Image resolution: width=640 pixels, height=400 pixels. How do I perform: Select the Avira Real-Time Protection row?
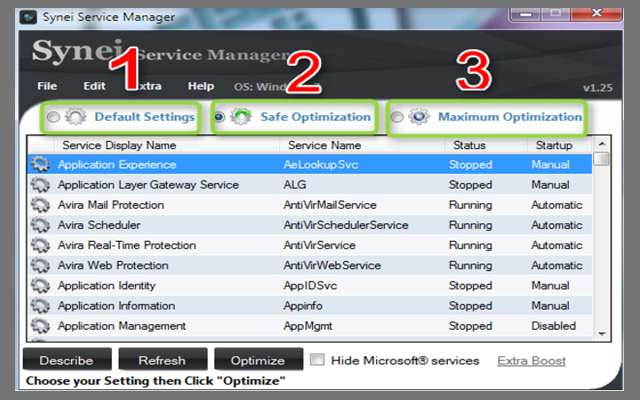click(310, 245)
